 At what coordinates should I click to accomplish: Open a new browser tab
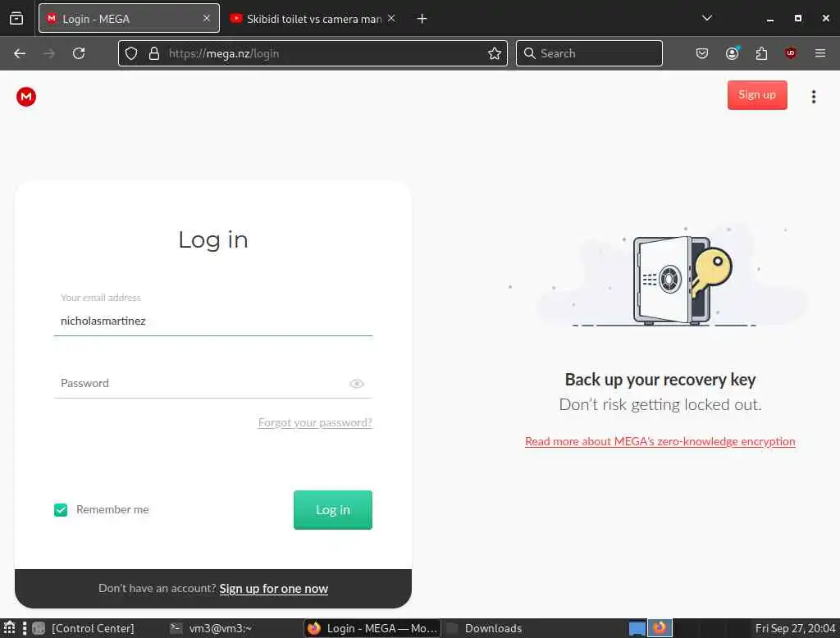(422, 19)
